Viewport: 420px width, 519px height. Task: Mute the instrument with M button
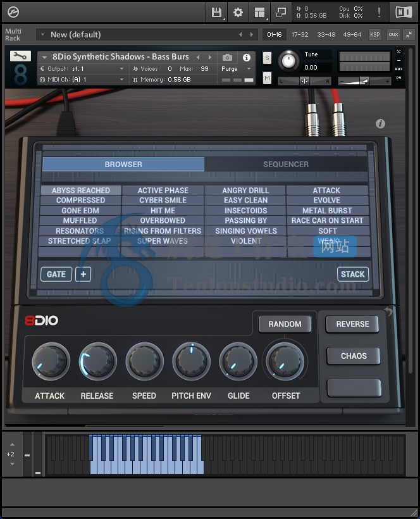267,78
